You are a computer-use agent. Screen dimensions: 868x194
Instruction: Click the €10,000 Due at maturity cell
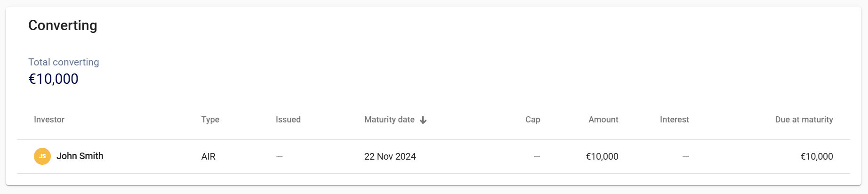[x=816, y=157]
